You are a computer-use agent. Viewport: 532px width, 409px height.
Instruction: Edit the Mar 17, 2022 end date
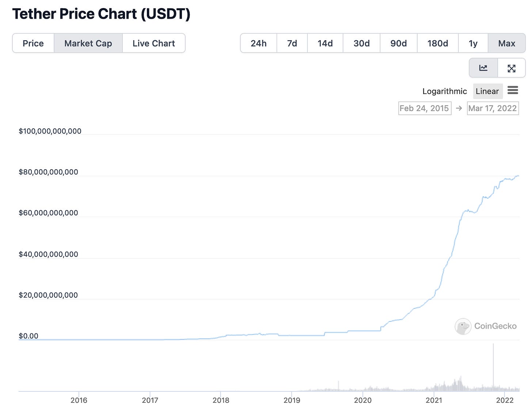pos(493,108)
